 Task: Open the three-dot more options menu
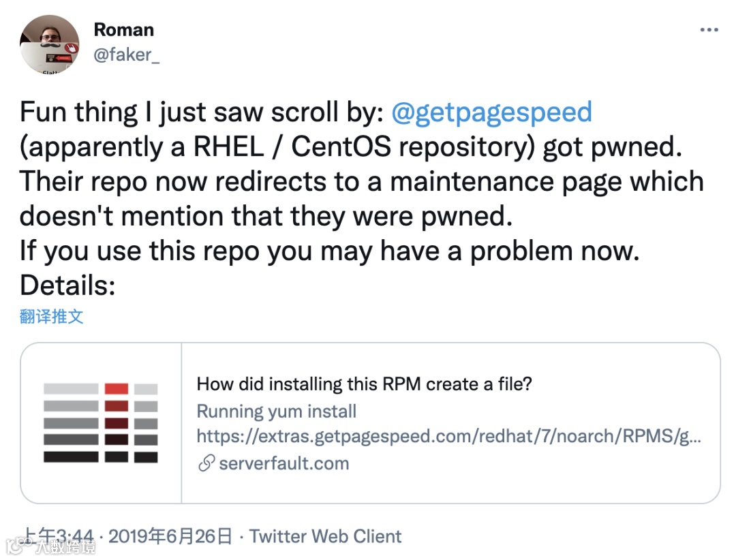pyautogui.click(x=709, y=30)
